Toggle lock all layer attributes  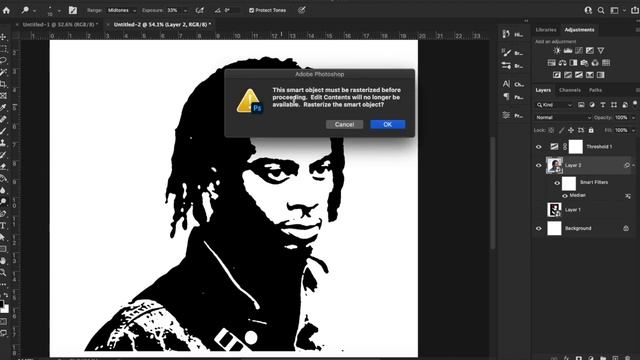click(591, 130)
